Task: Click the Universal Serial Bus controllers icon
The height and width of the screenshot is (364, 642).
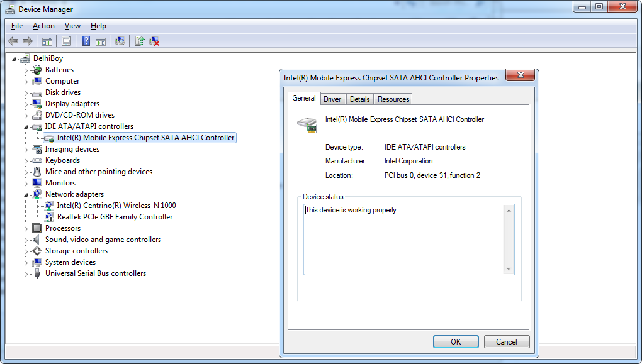Action: [x=37, y=273]
